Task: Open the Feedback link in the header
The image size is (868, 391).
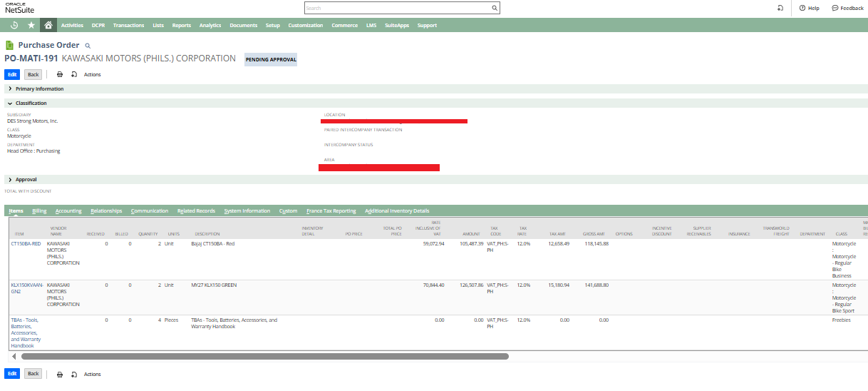Action: pyautogui.click(x=847, y=8)
